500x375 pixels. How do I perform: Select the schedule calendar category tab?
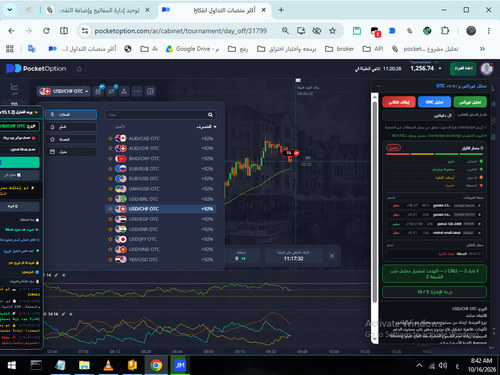click(x=71, y=152)
